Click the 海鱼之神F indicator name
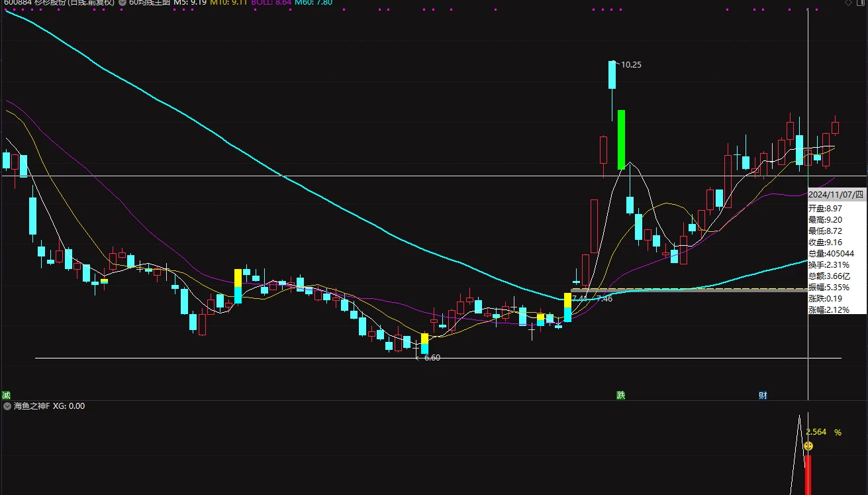The image size is (868, 495). coord(31,406)
